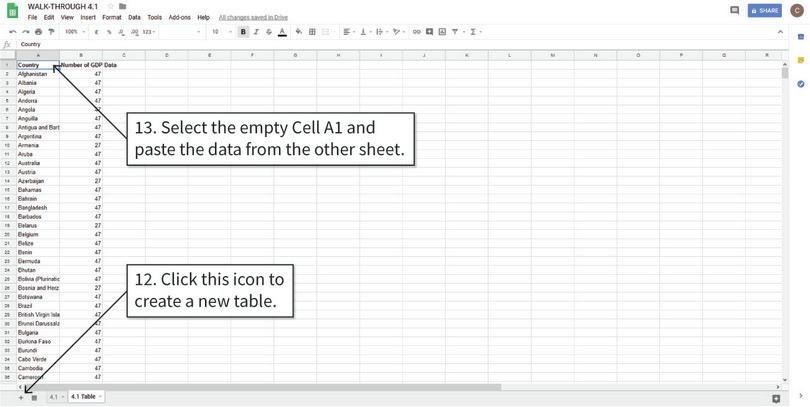Open the File menu
The height and width of the screenshot is (407, 810).
coord(33,18)
